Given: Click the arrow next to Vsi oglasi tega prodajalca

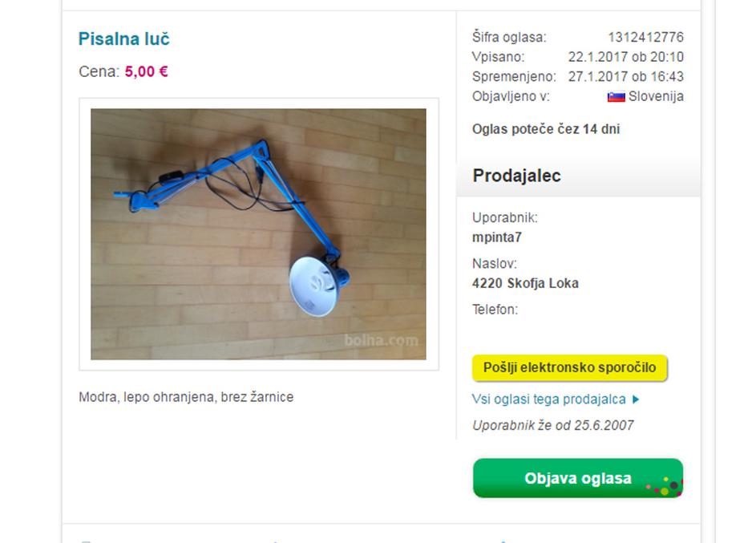Looking at the screenshot, I should pos(636,399).
